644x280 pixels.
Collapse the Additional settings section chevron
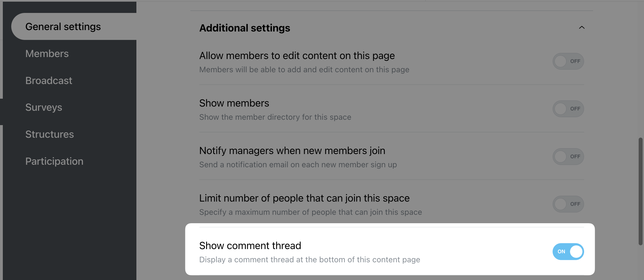(582, 28)
